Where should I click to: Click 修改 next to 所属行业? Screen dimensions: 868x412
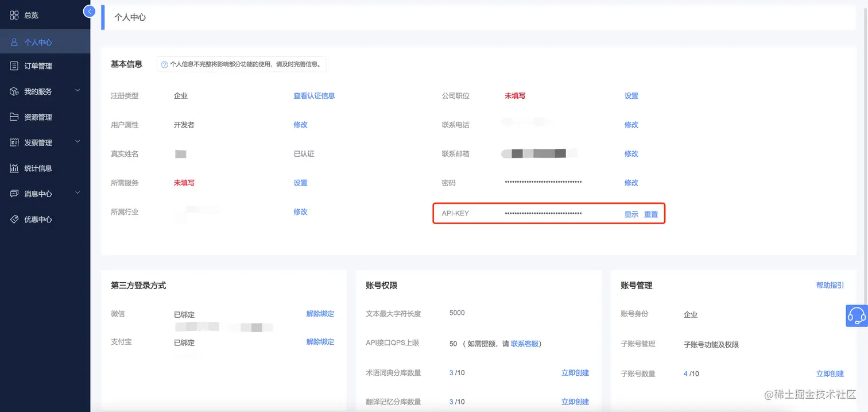click(300, 212)
